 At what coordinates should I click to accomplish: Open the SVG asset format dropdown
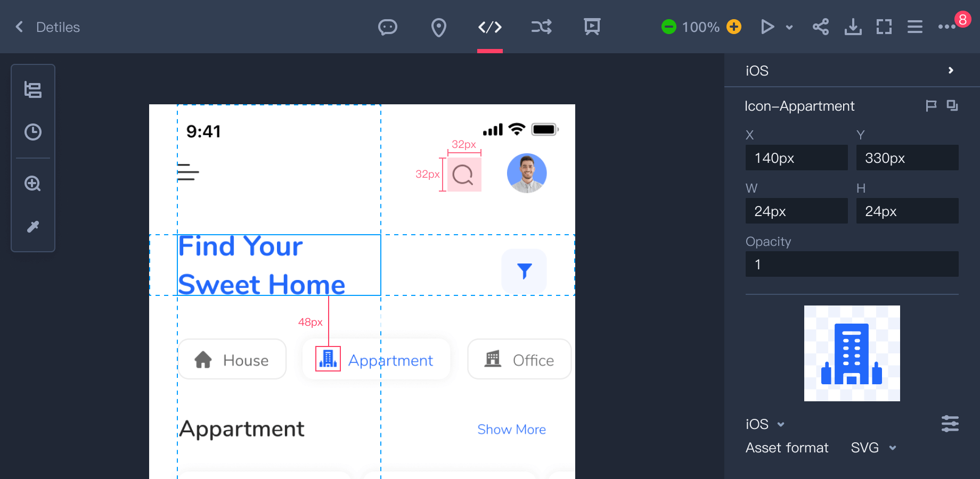(873, 448)
